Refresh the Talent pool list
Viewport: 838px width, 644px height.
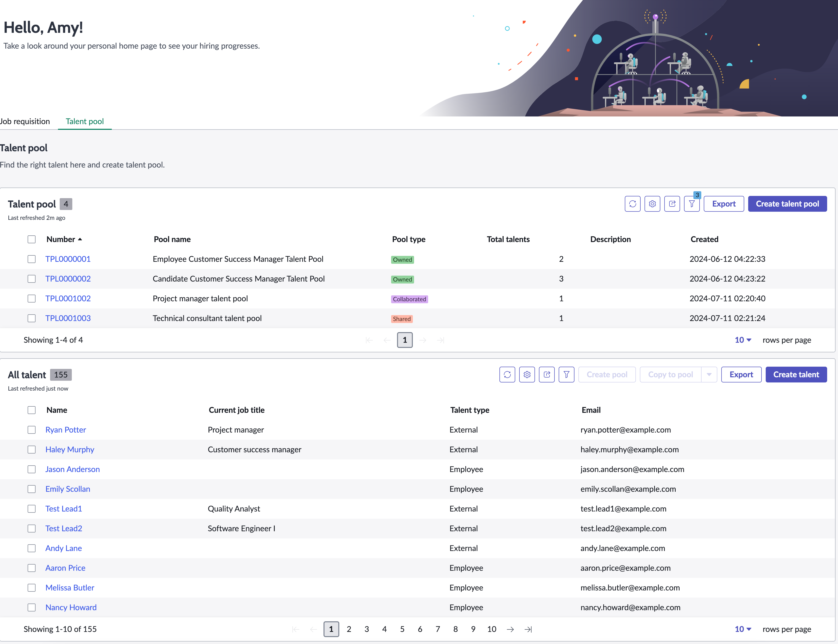632,204
